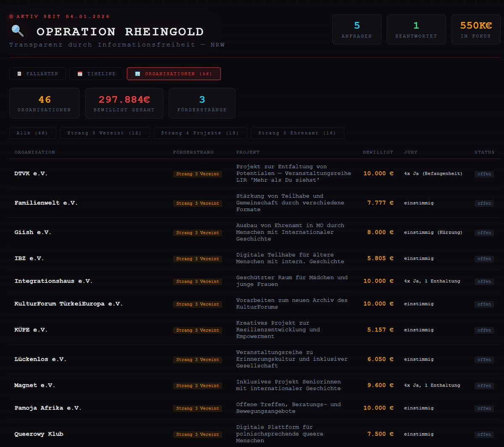Select the DTVK e.V. row name

[31, 174]
